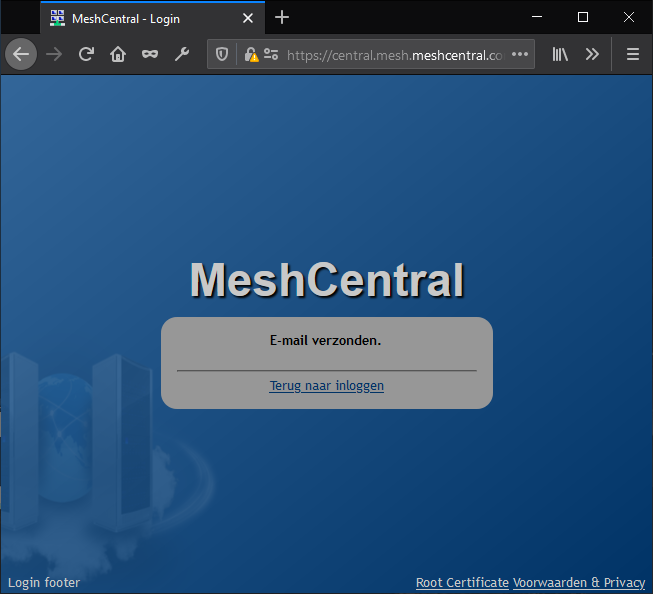This screenshot has width=653, height=594.
Task: Open the Library bookmarks icon
Action: coord(560,54)
